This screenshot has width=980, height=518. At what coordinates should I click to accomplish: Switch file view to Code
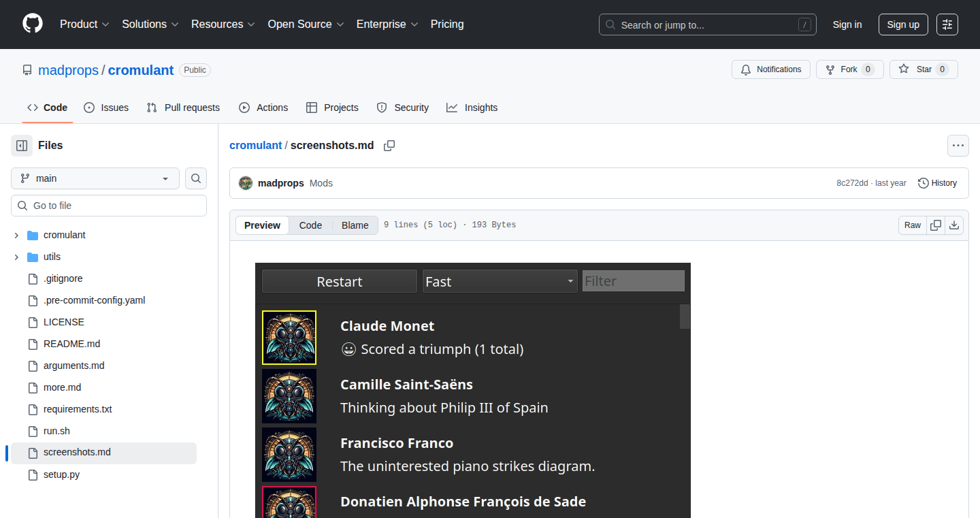click(x=310, y=225)
